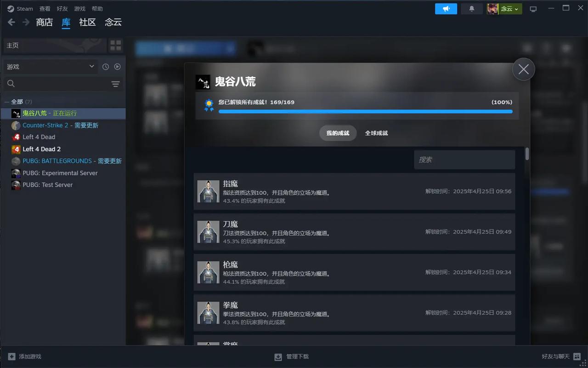Click the 枪魔 achievement icon
588x368 pixels.
click(x=208, y=272)
